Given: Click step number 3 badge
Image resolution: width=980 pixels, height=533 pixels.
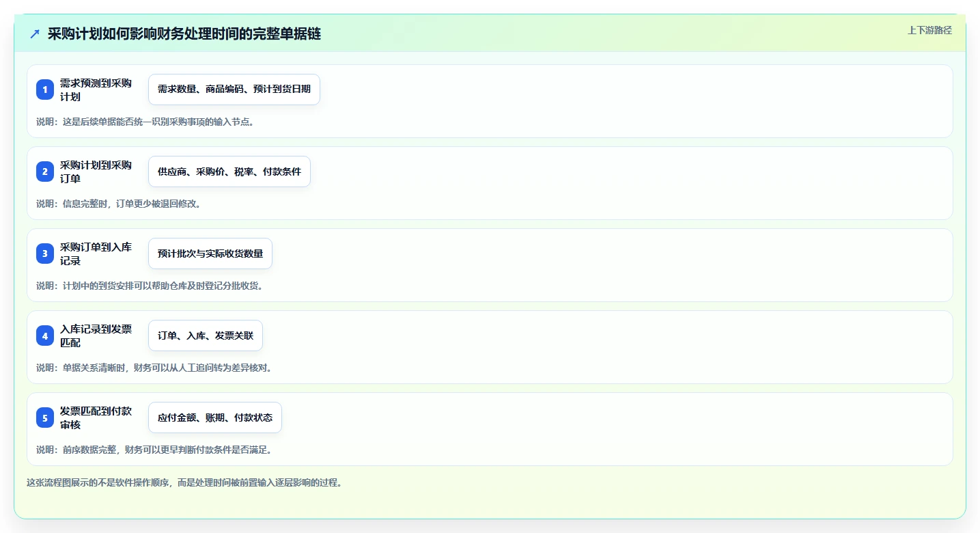Looking at the screenshot, I should click(45, 254).
